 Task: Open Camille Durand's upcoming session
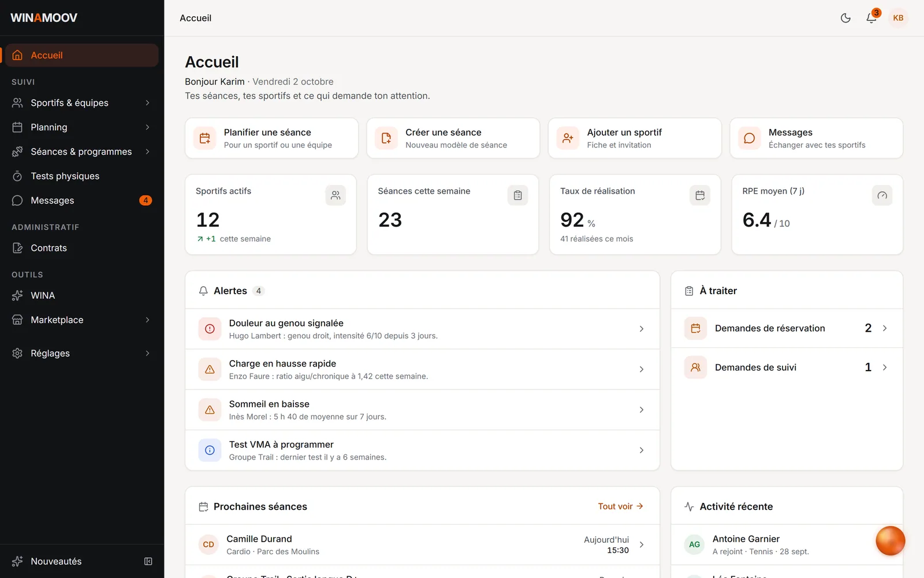(x=422, y=544)
